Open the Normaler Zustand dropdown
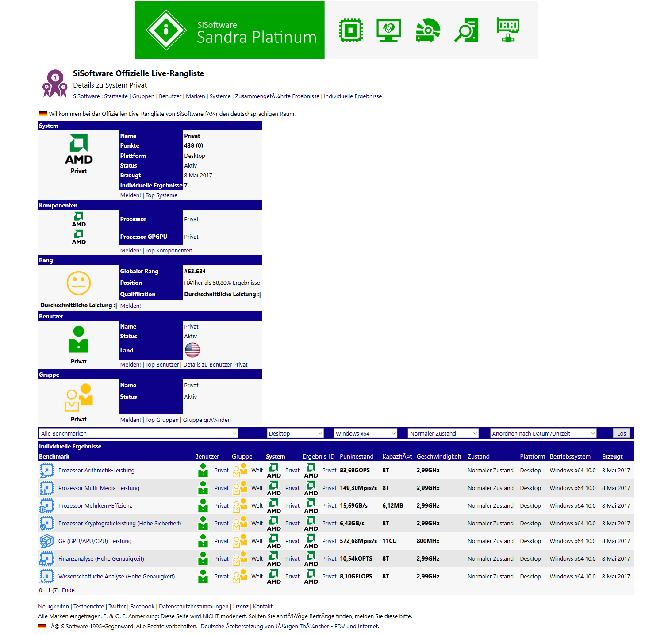This screenshot has height=635, width=672. tap(443, 433)
